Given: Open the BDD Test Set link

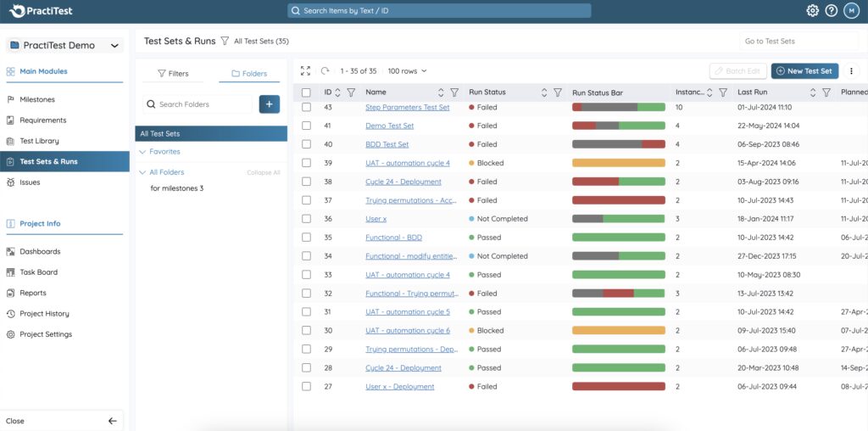Looking at the screenshot, I should tap(387, 144).
